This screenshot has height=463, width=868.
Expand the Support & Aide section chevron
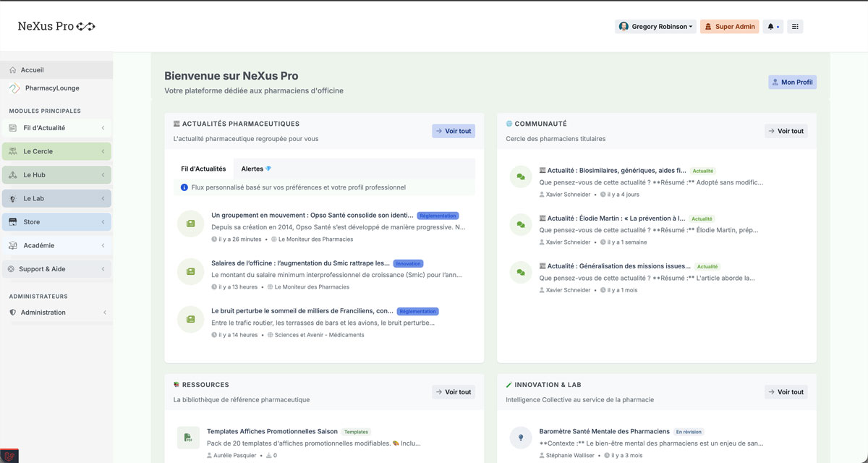(x=103, y=268)
